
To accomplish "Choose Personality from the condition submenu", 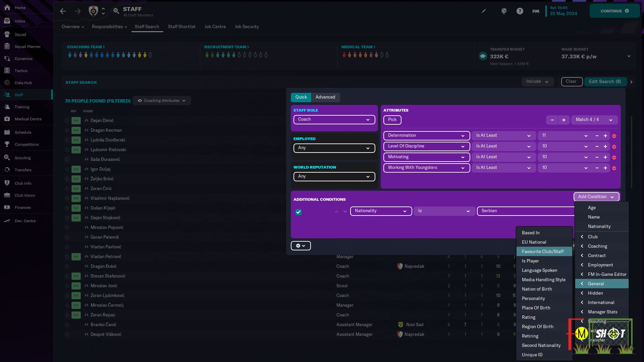I will coord(544,298).
